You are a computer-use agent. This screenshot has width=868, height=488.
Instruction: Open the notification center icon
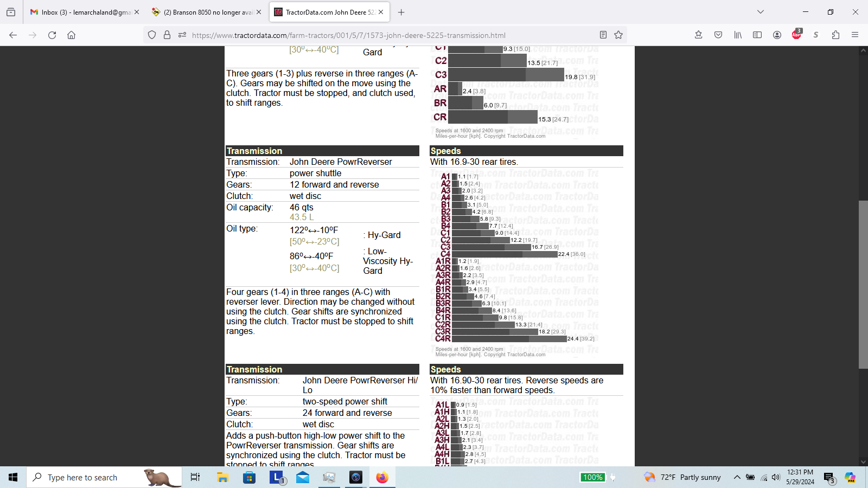coord(829,478)
